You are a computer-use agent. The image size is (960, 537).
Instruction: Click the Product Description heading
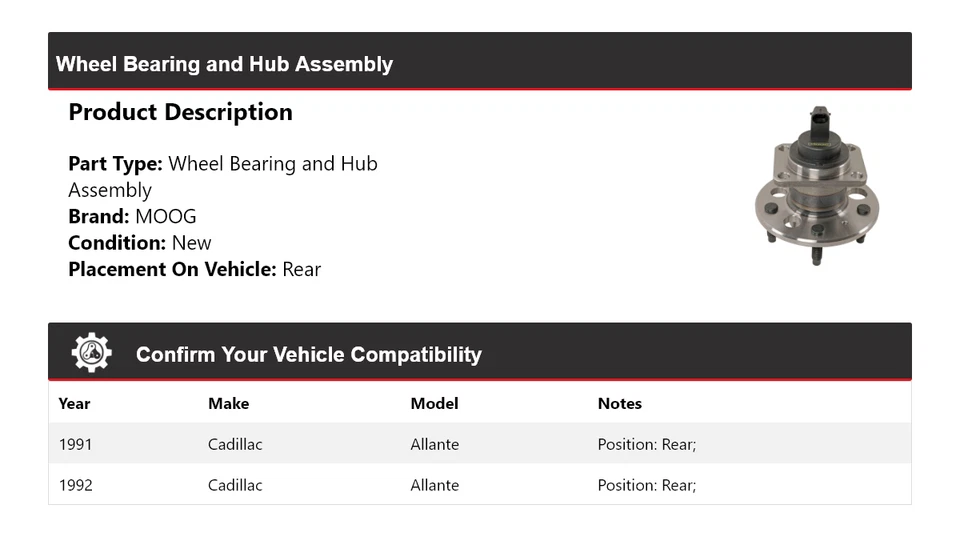click(x=181, y=112)
